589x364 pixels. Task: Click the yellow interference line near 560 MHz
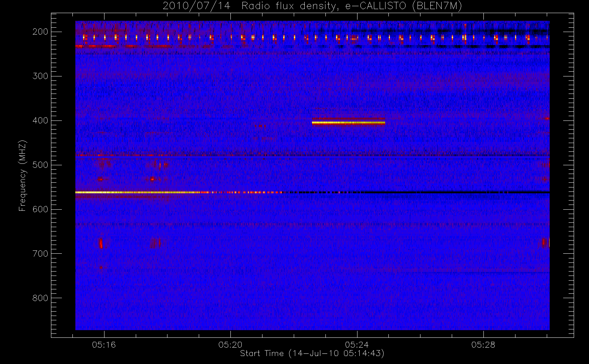[x=182, y=192]
